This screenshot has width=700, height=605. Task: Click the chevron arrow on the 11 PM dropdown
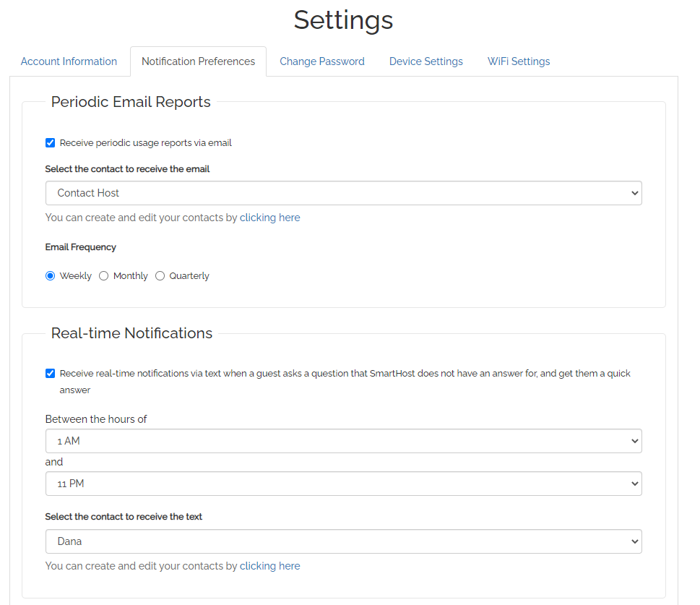634,484
